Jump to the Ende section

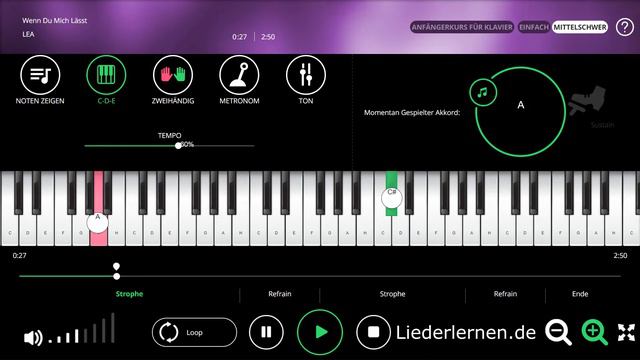click(580, 294)
